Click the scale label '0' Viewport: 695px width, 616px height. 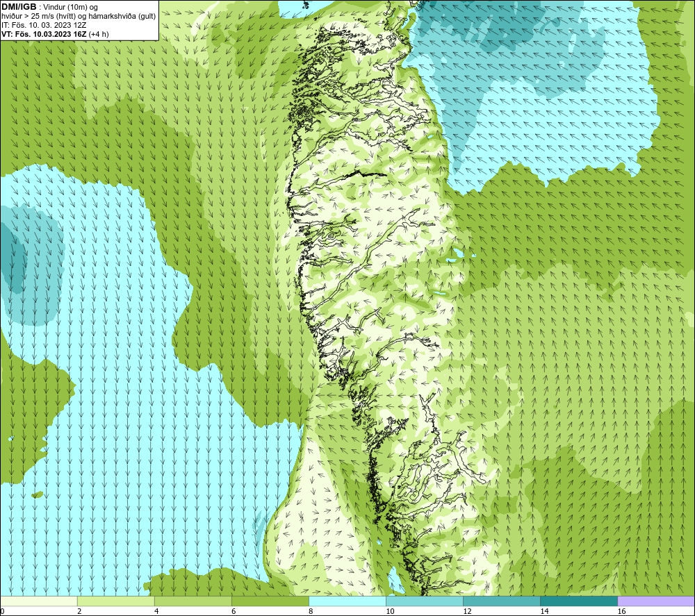click(x=3, y=612)
